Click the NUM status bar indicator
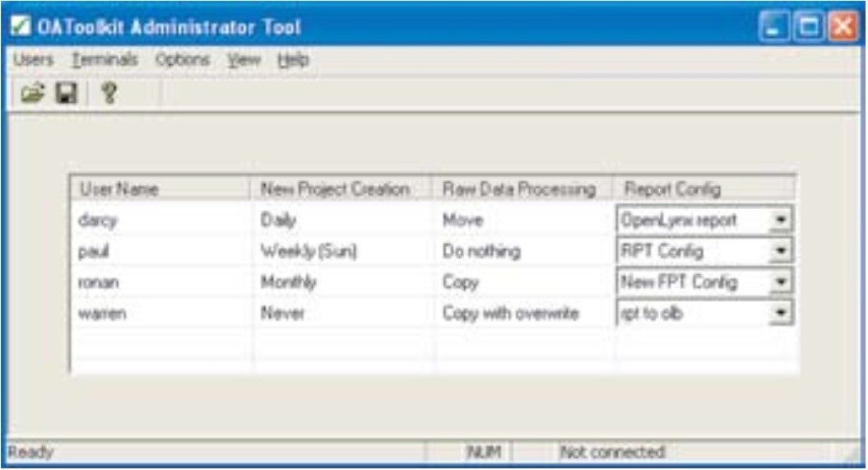Image resolution: width=868 pixels, height=470 pixels. tap(485, 452)
